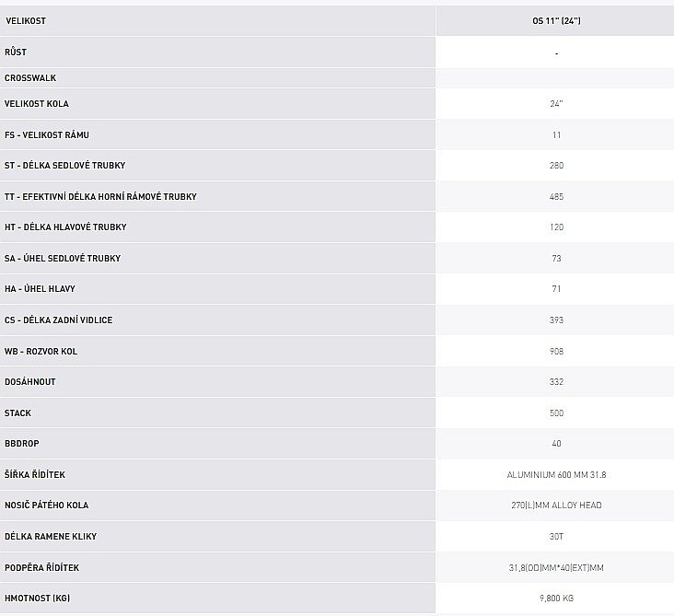Click the ALUMINIUM 600 MM 31.8 cell
Viewport: 674px width, 616px height.
click(556, 474)
